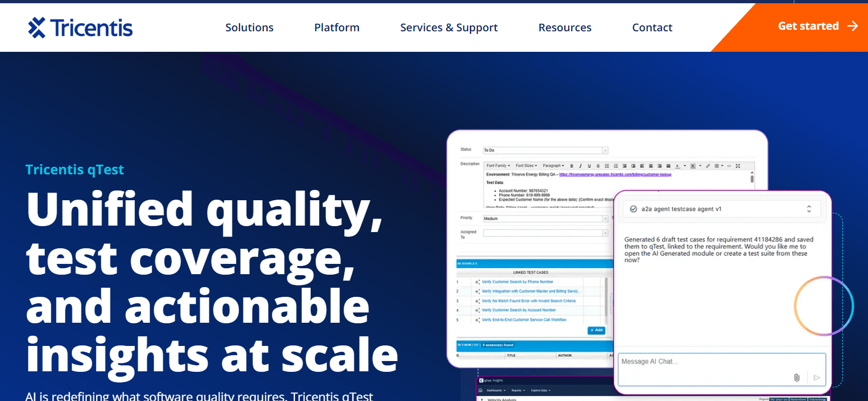This screenshot has width=868, height=401.
Task: Insert a bullet list in the description
Action: pyautogui.click(x=607, y=166)
